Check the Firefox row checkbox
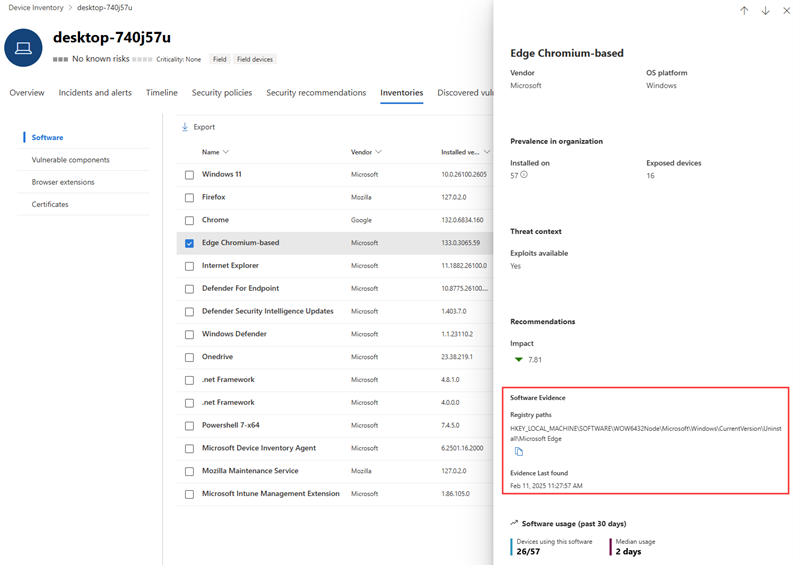Image resolution: width=800 pixels, height=565 pixels. click(x=189, y=197)
